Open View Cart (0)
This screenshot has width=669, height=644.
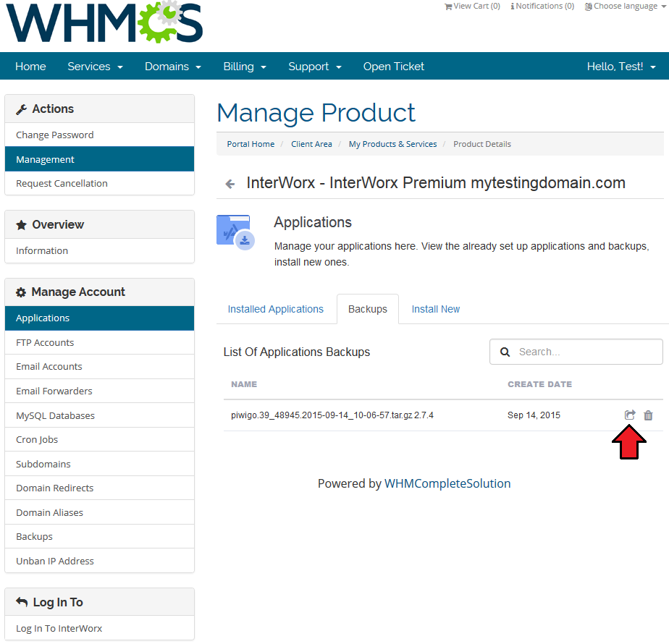click(472, 6)
